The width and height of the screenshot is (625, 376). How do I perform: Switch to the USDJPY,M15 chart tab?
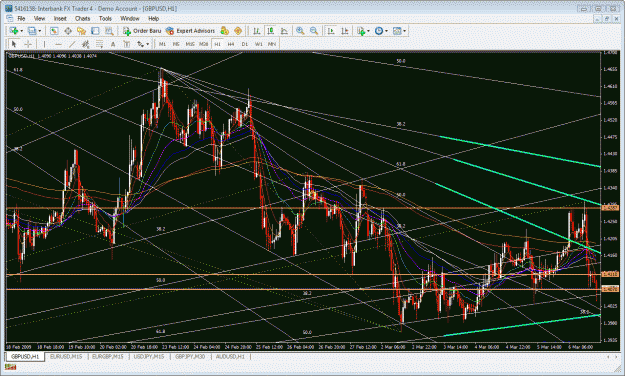click(x=149, y=356)
